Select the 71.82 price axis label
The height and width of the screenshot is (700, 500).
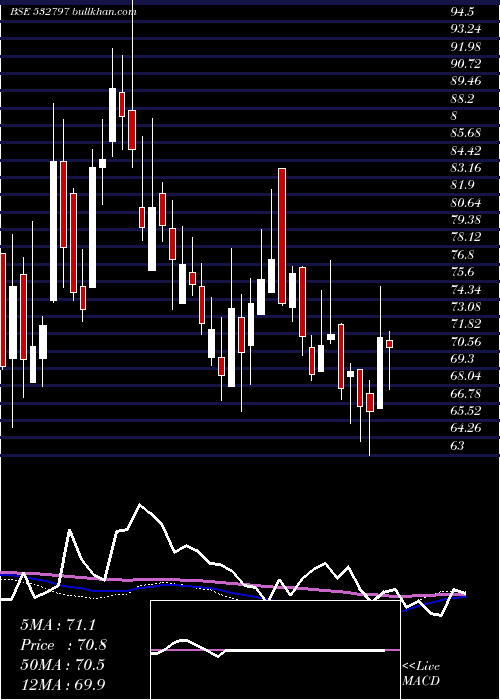point(466,324)
